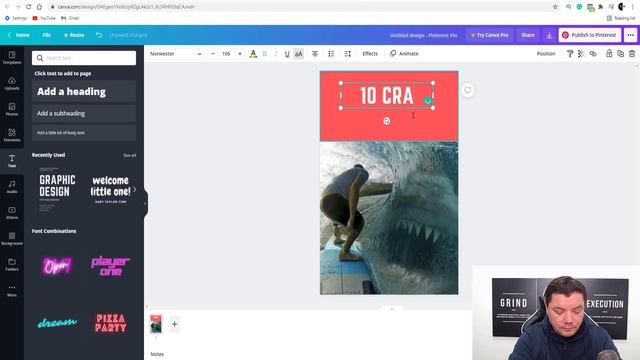Lock the selected text element

coord(609,54)
